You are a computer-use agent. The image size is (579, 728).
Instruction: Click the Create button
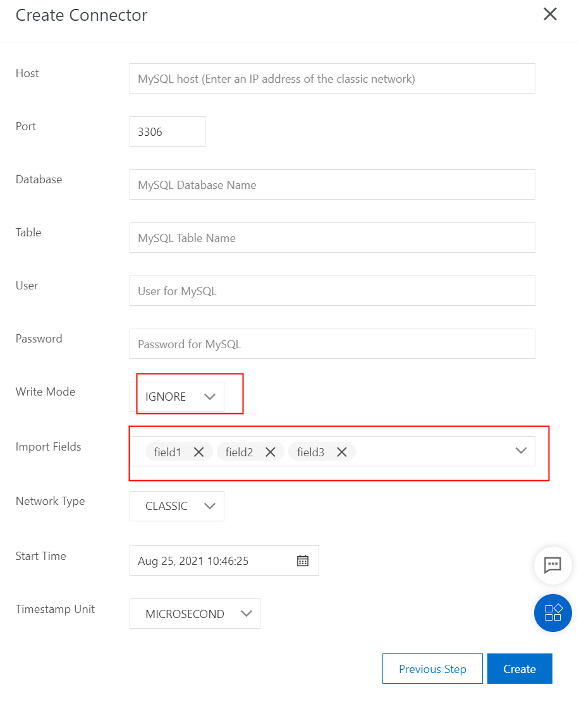[x=520, y=669]
